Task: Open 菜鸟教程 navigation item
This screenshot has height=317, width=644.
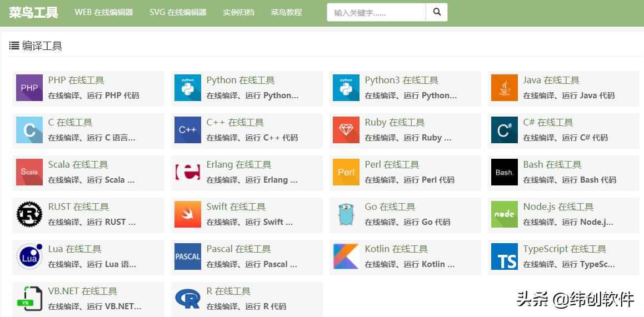Action: point(286,12)
